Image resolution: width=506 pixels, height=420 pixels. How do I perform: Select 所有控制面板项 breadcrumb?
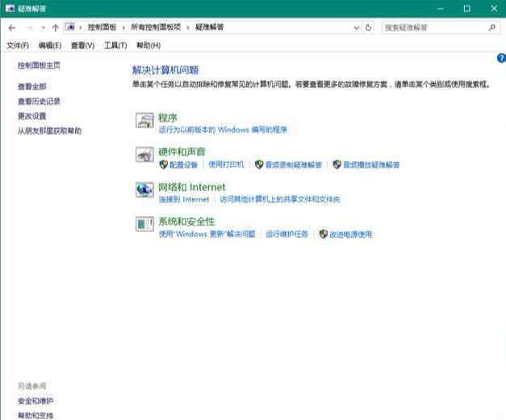click(156, 27)
